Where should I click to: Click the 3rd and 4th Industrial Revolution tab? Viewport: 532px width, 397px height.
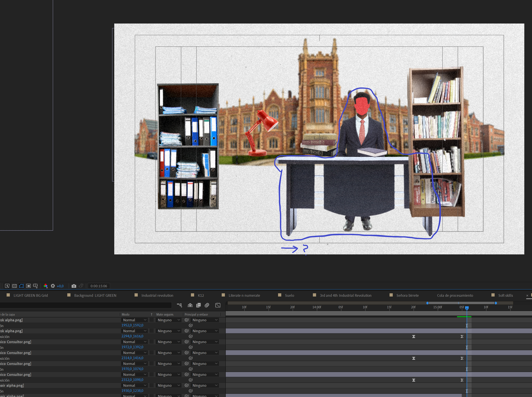point(346,295)
